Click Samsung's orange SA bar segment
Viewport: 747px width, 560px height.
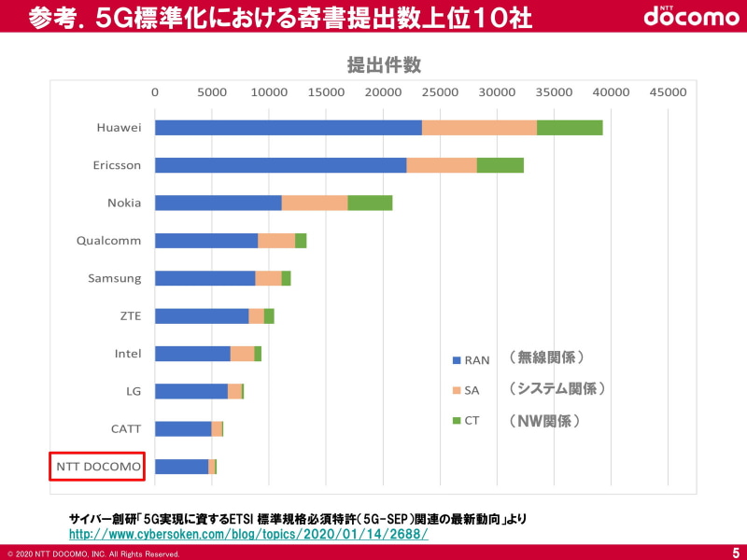point(268,278)
